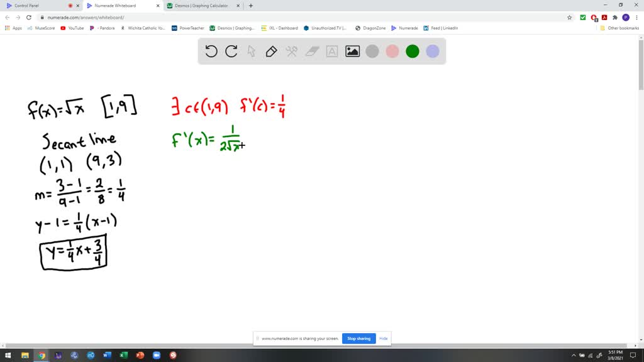The height and width of the screenshot is (362, 644).
Task: Select the pointer selection tool
Action: coord(251,52)
